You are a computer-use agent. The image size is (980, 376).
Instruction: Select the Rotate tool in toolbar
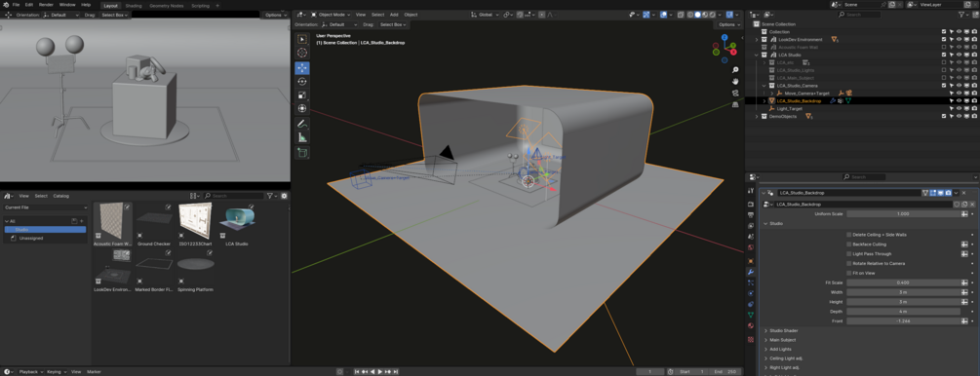click(302, 81)
